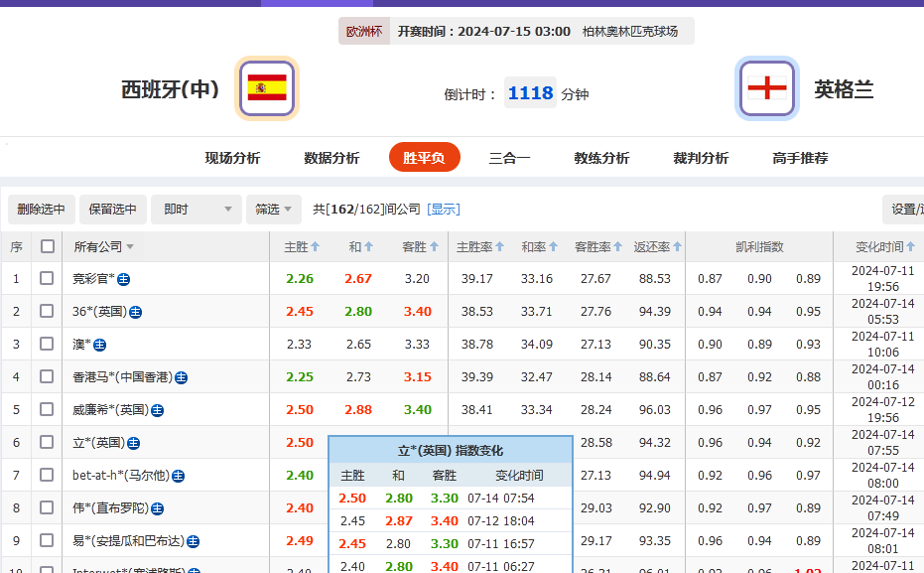Click the globe icon beside 竞彩官

point(123,279)
